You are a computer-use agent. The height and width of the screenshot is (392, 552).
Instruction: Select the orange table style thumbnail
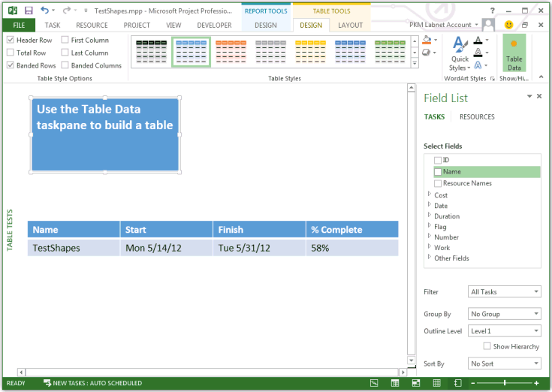tap(231, 52)
